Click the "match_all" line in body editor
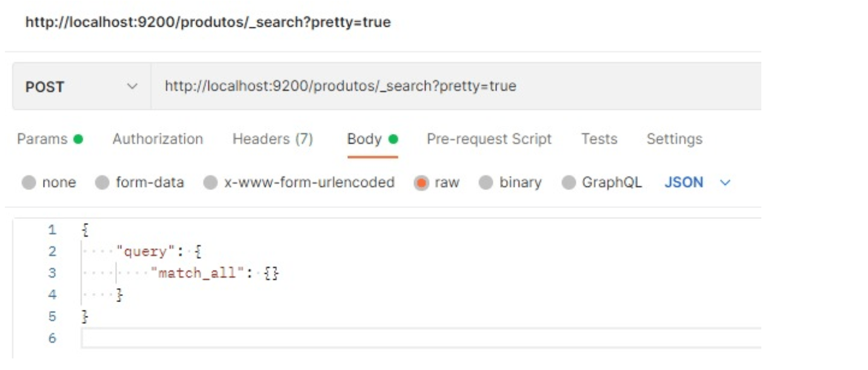Image resolution: width=868 pixels, height=370 pixels. pyautogui.click(x=218, y=273)
